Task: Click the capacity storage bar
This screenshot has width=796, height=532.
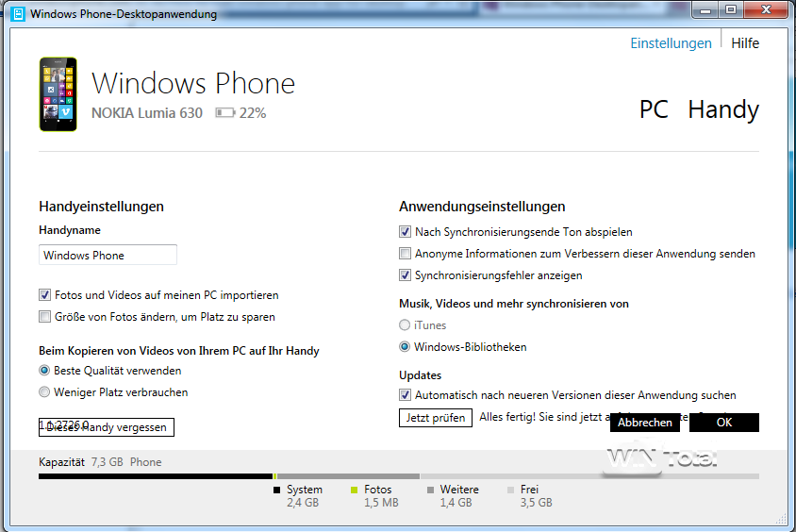Action: tap(399, 476)
